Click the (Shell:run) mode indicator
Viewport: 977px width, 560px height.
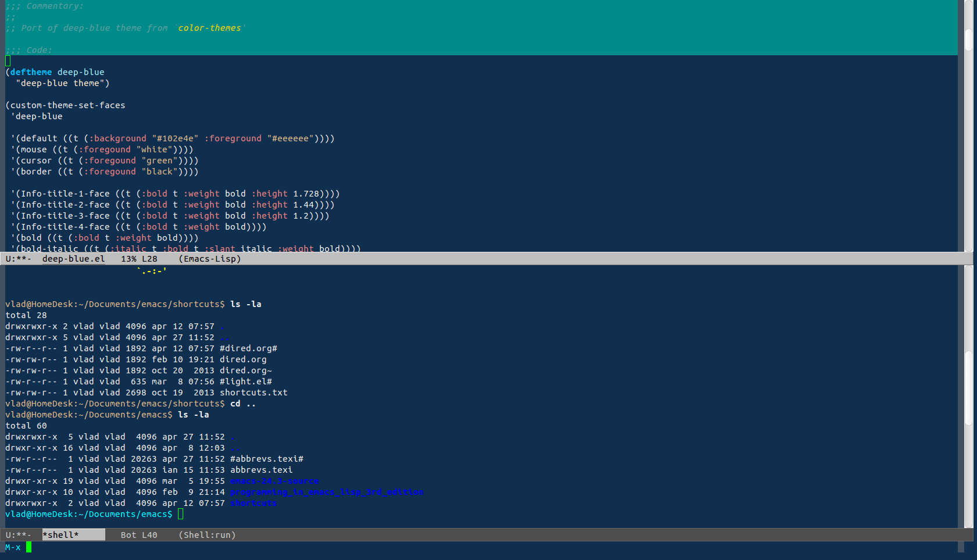tap(207, 534)
